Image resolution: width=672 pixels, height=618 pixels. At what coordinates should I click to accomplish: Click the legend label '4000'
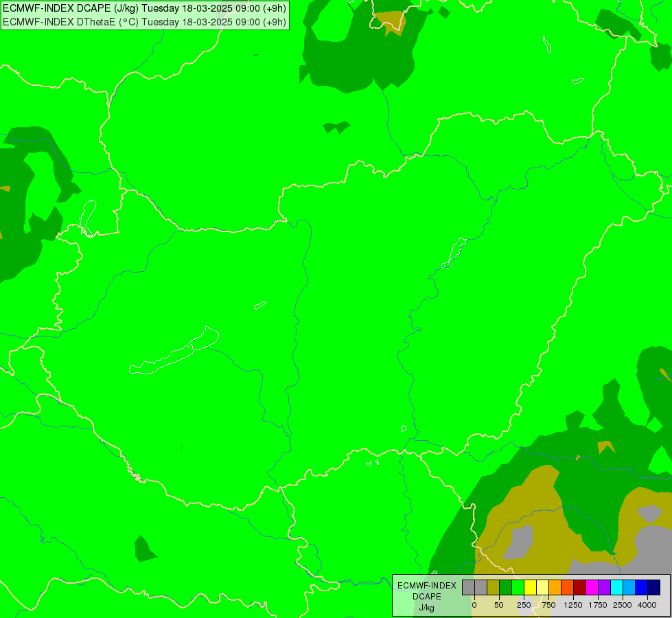[647, 605]
